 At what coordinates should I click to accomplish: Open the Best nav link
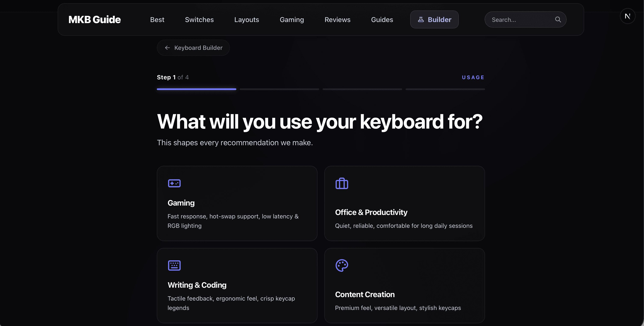(157, 19)
